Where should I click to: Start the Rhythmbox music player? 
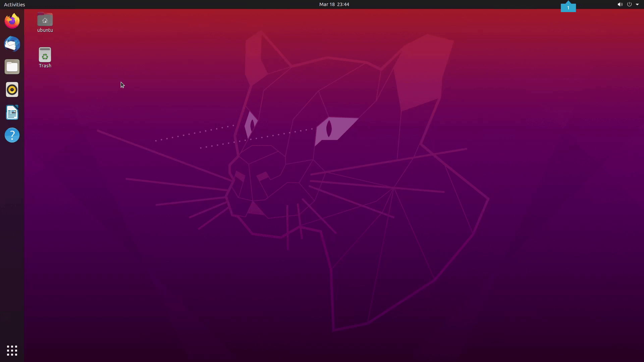[12, 89]
